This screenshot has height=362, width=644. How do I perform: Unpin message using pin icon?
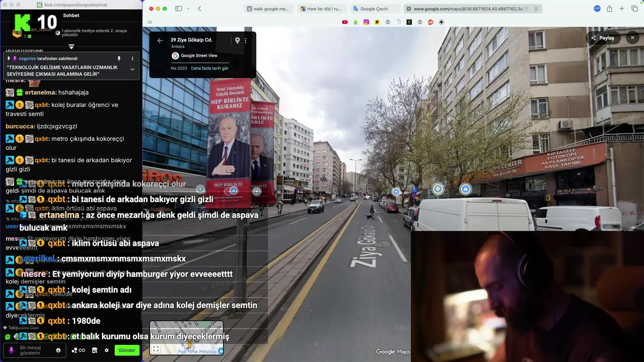(x=119, y=59)
